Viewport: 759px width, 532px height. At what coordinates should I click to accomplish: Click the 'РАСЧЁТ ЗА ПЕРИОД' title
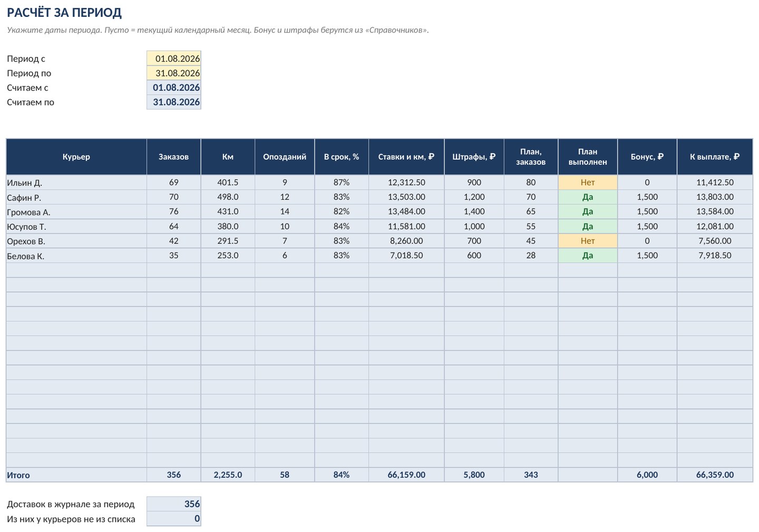(x=64, y=13)
